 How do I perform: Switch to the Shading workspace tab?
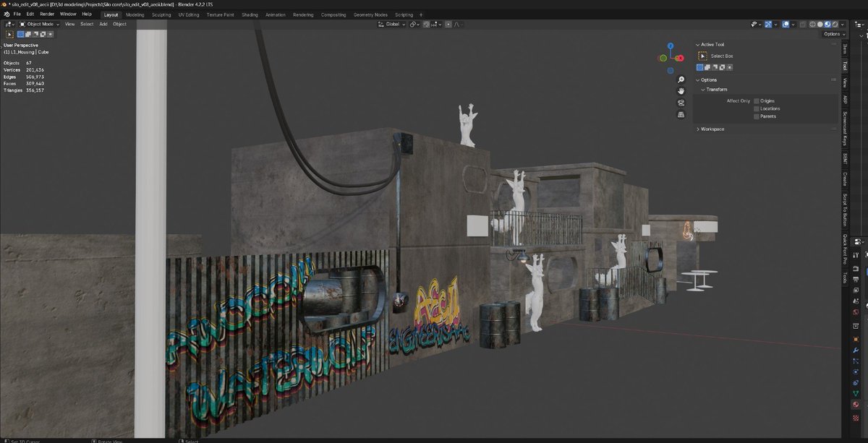point(250,14)
